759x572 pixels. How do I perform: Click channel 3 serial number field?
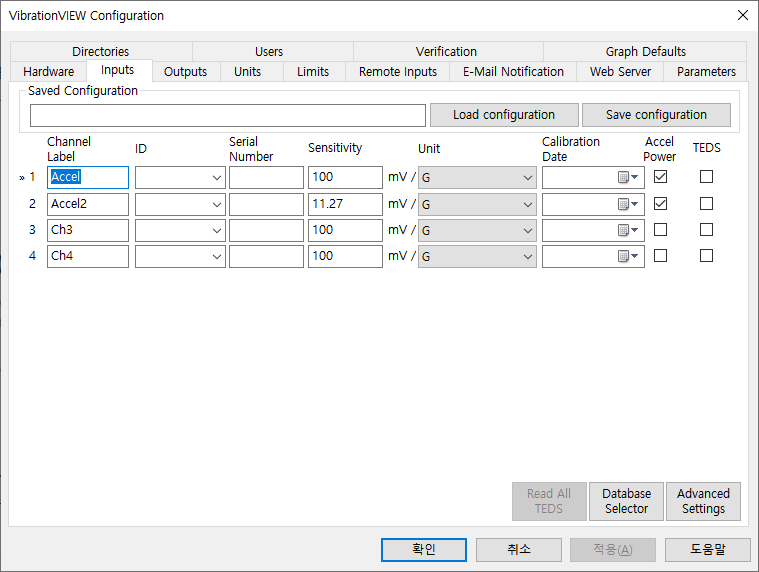point(266,230)
